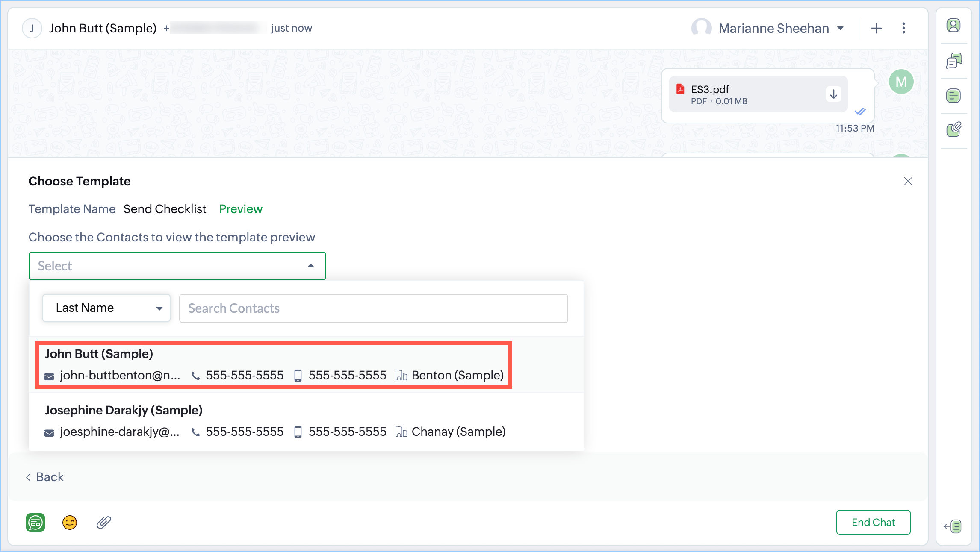This screenshot has width=980, height=552.
Task: Click the notes icon in right sidebar
Action: tap(953, 96)
